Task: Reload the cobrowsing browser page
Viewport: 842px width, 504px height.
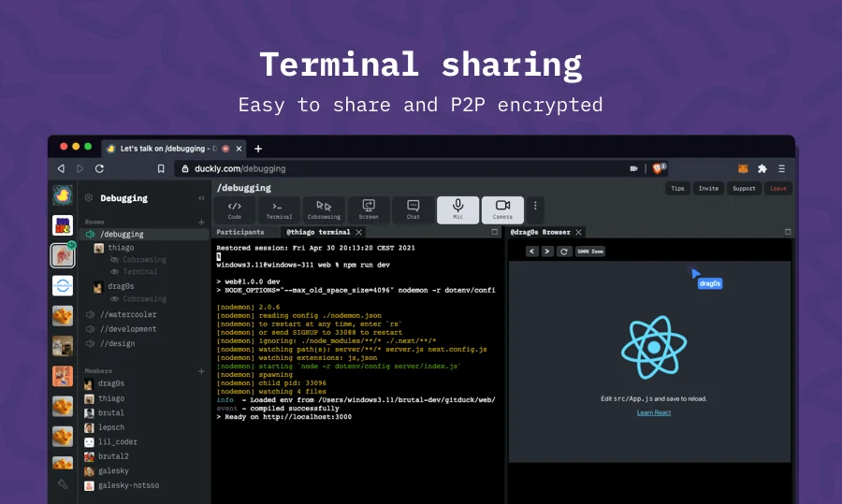Action: (x=564, y=252)
